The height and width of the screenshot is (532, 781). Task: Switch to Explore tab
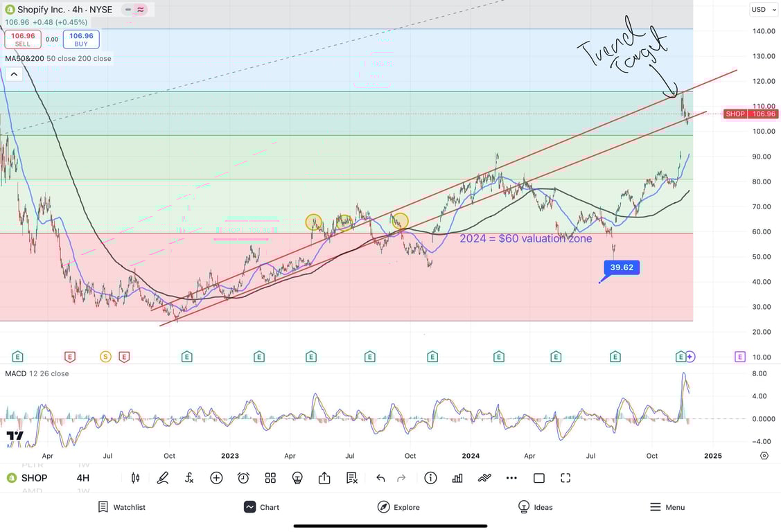[398, 507]
